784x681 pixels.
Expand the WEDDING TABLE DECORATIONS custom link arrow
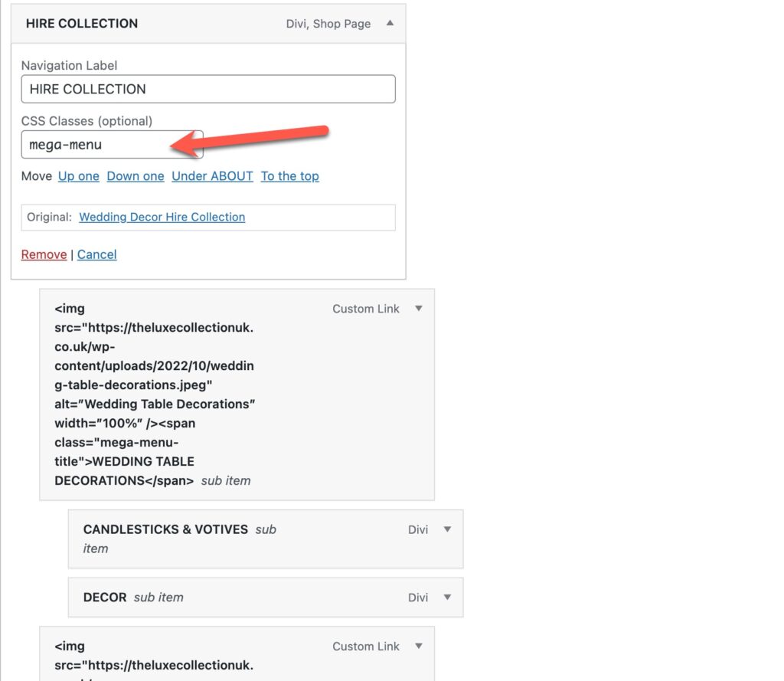click(418, 309)
